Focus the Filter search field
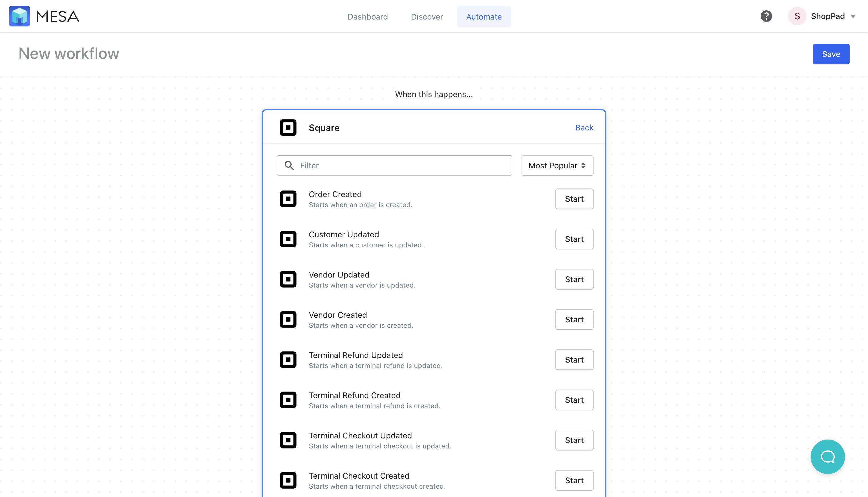This screenshot has height=497, width=868. (x=394, y=165)
